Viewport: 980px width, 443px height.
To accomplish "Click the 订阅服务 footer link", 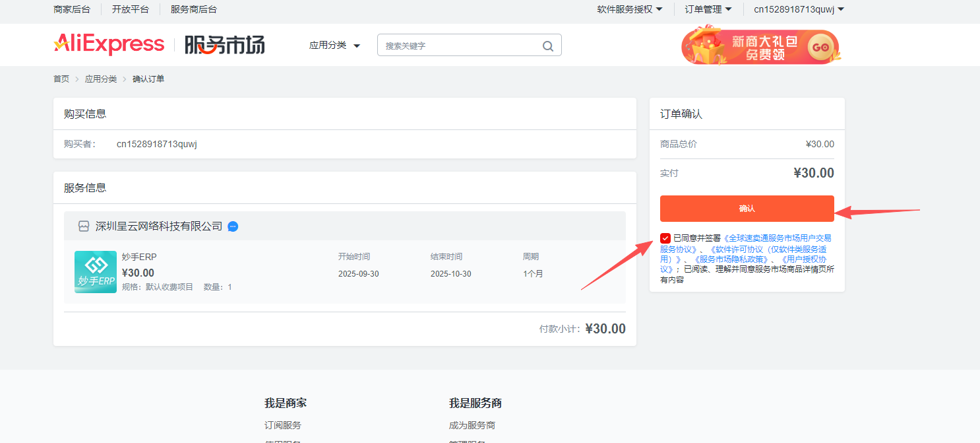I will click(x=283, y=425).
